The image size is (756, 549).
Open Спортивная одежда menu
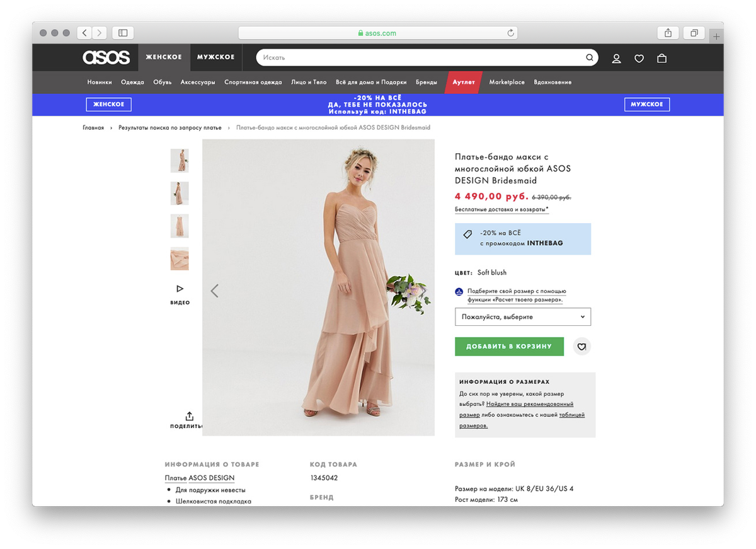253,83
